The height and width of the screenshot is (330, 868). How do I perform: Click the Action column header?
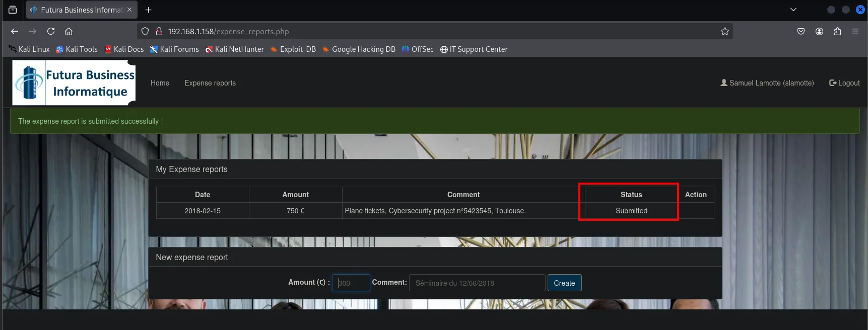tap(696, 195)
